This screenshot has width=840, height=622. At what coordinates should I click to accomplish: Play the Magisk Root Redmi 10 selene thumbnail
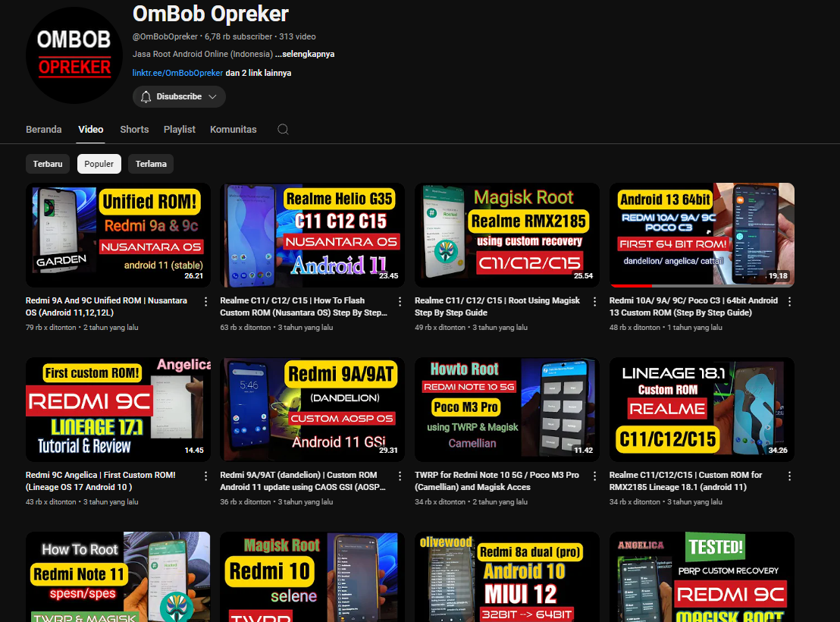pos(312,577)
